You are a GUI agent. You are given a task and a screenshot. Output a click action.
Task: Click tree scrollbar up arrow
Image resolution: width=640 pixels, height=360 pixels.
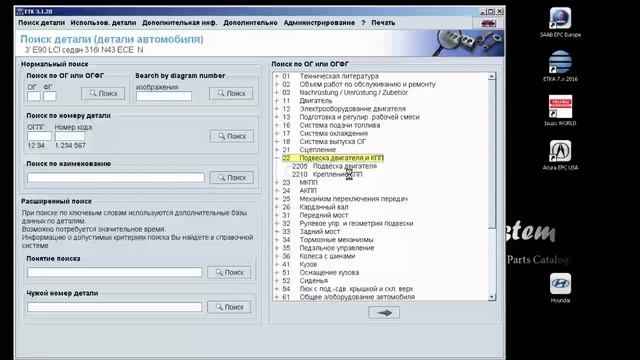(492, 76)
